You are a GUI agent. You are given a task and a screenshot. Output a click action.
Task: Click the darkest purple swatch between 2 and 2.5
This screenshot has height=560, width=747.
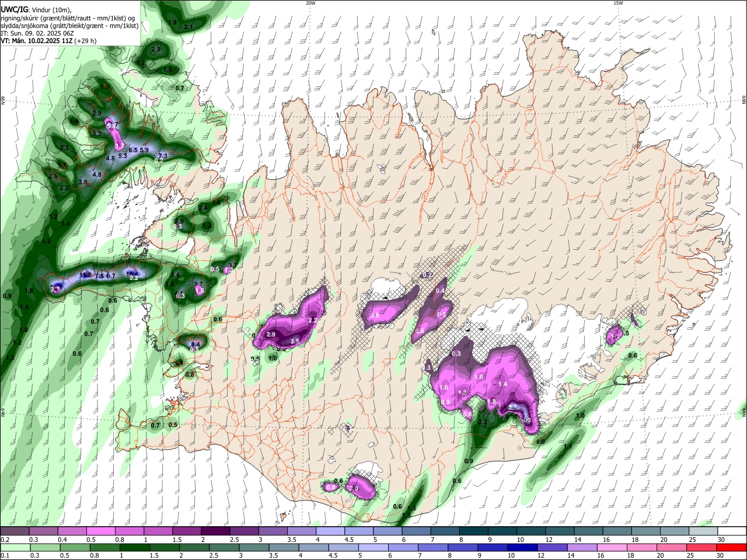215,531
